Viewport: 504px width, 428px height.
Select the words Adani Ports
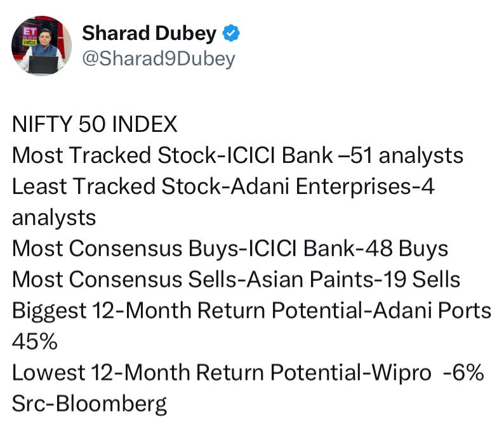point(432,311)
